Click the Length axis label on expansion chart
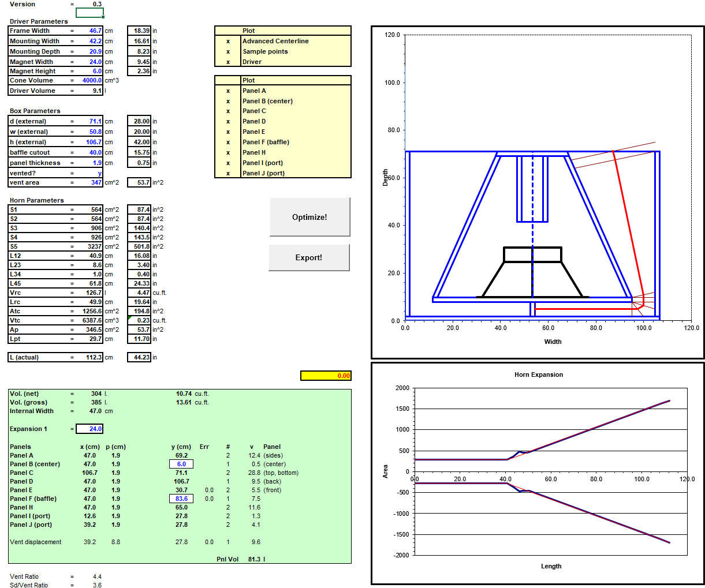 coord(551,566)
